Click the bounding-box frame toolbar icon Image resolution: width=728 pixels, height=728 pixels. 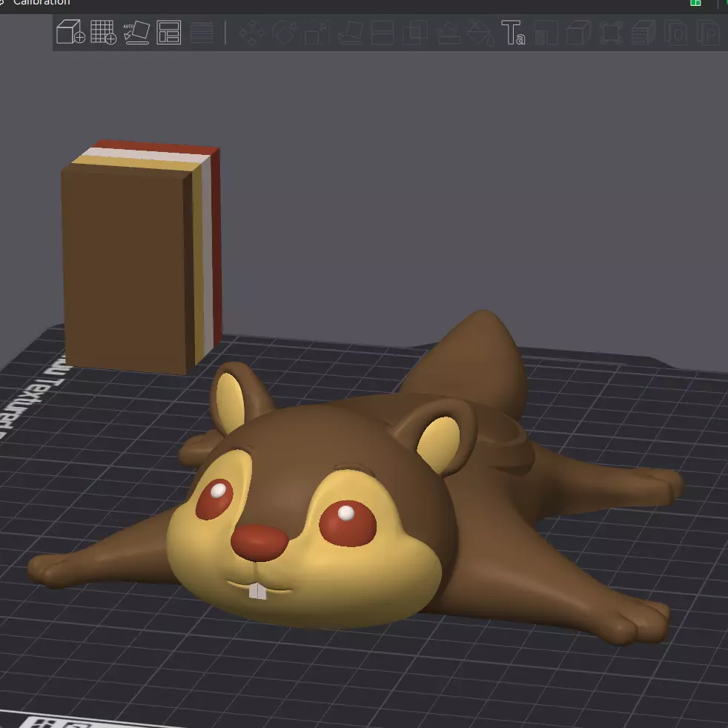click(x=611, y=33)
